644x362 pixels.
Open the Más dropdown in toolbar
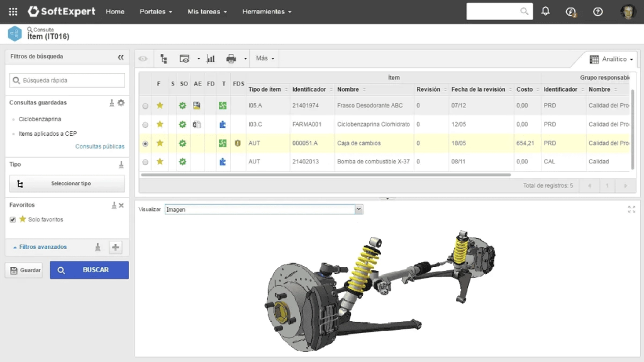pyautogui.click(x=265, y=58)
